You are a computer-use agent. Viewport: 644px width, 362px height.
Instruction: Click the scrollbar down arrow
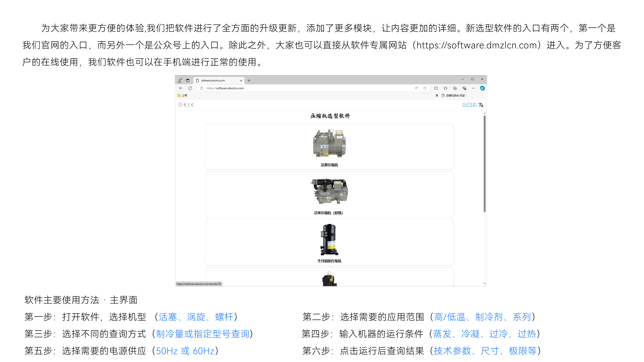(484, 284)
